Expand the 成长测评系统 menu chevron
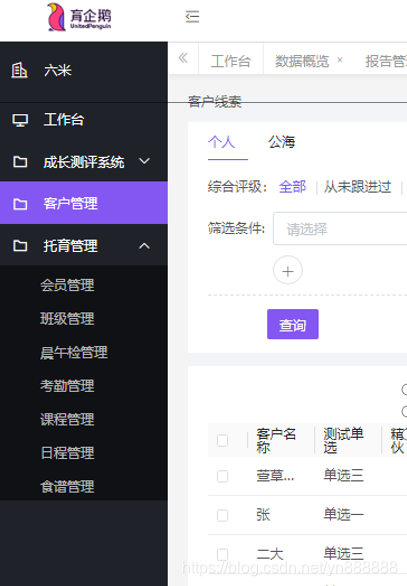The image size is (407, 586). click(x=145, y=161)
